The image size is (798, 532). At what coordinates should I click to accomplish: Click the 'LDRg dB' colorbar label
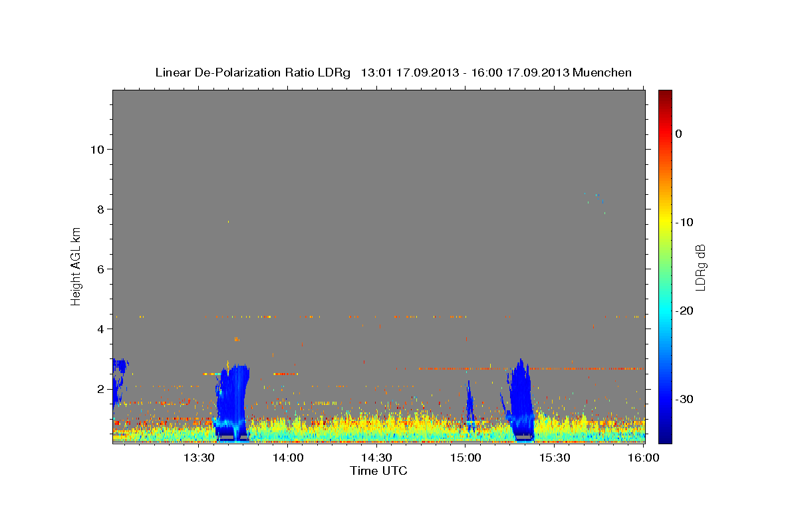click(700, 267)
